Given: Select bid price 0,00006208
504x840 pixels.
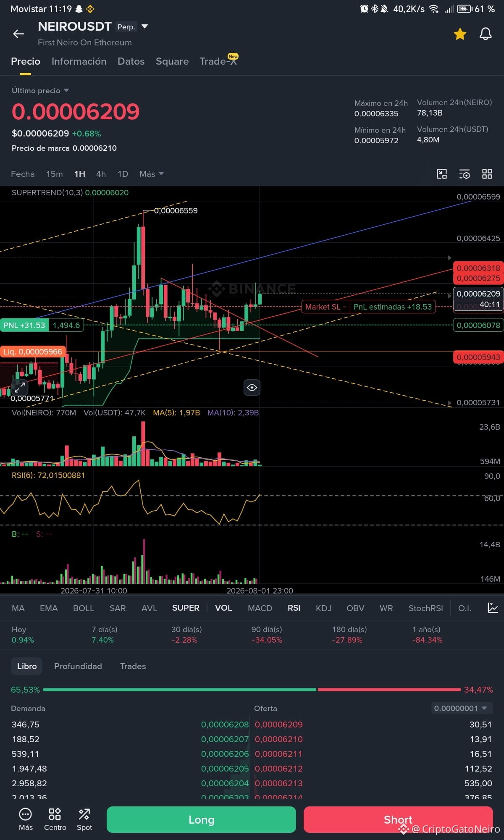Looking at the screenshot, I should 225,724.
